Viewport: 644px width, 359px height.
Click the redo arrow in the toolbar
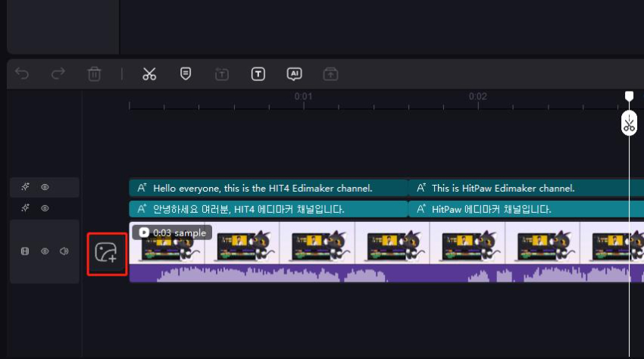(x=58, y=74)
